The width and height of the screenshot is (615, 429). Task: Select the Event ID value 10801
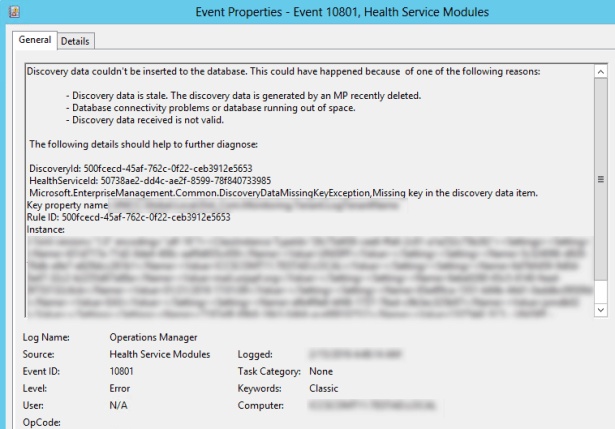click(x=122, y=370)
